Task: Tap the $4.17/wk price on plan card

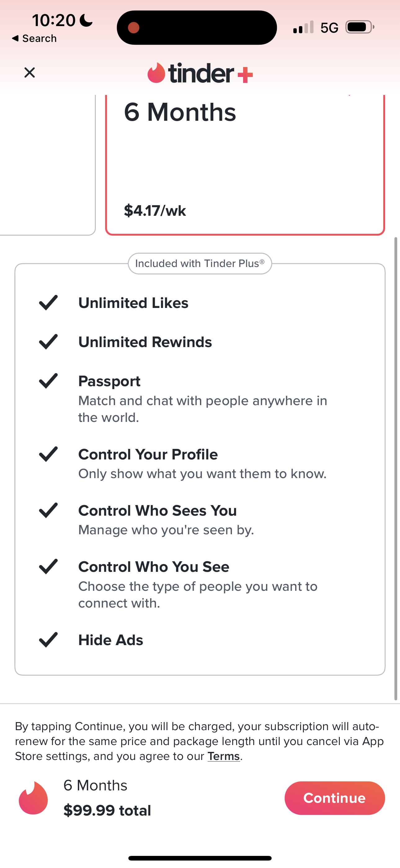Action: [x=155, y=211]
